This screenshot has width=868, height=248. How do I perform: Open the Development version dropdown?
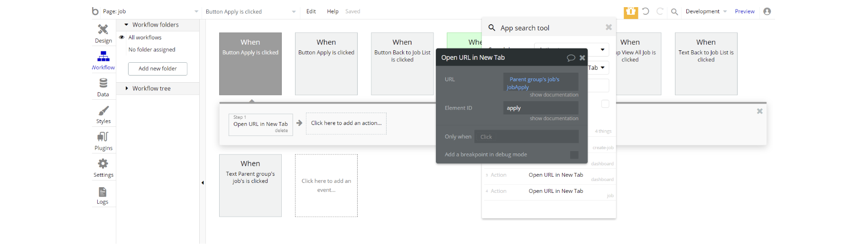tap(706, 11)
